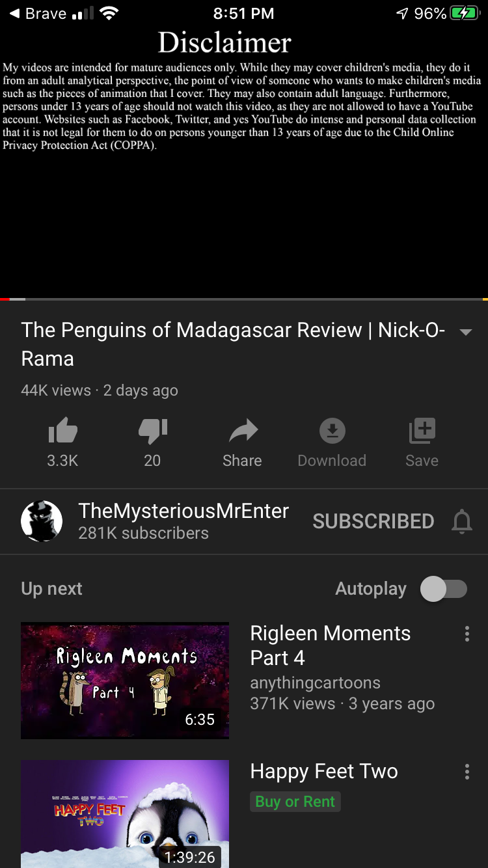This screenshot has height=868, width=488.
Task: Tap the notification bell icon
Action: (461, 521)
